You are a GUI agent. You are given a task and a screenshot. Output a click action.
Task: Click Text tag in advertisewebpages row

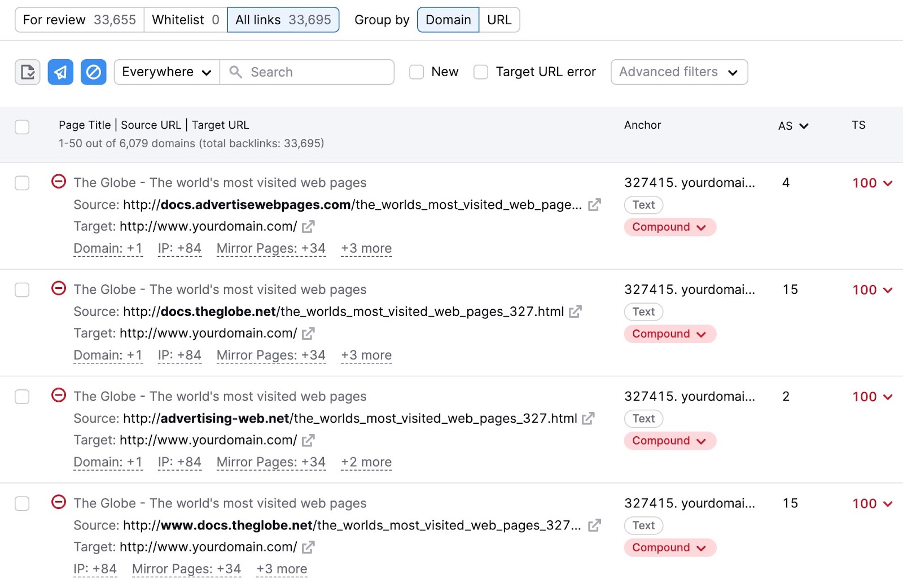tap(643, 205)
